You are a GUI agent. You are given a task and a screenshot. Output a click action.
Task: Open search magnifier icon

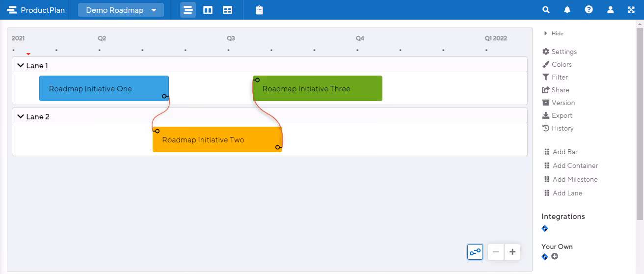coord(546,10)
